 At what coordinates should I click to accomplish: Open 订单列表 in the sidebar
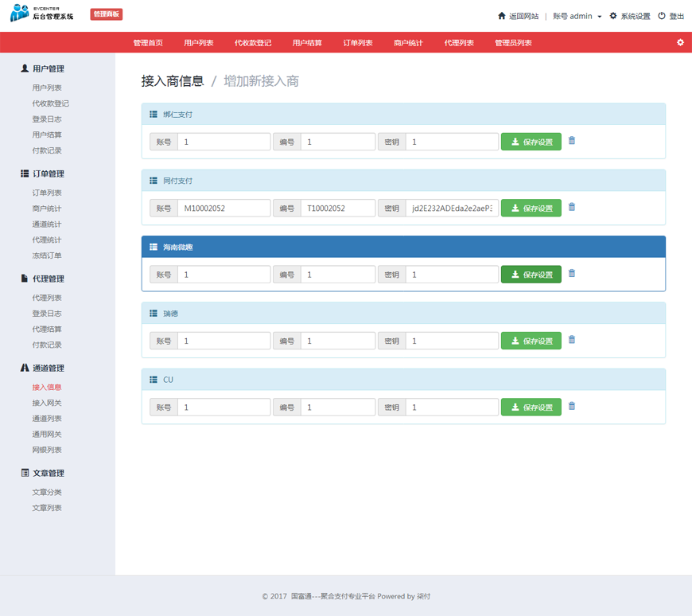pos(47,193)
